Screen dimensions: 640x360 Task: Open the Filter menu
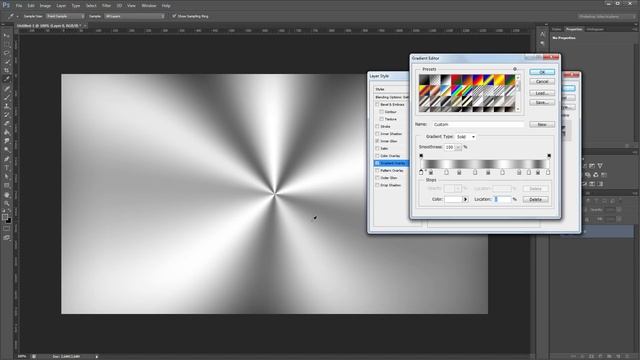tap(106, 6)
